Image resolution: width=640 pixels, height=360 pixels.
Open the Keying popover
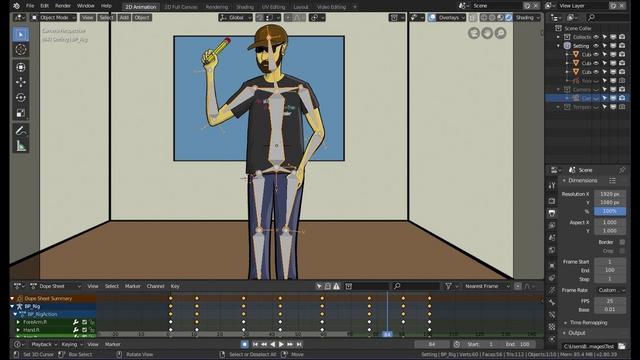click(x=71, y=344)
